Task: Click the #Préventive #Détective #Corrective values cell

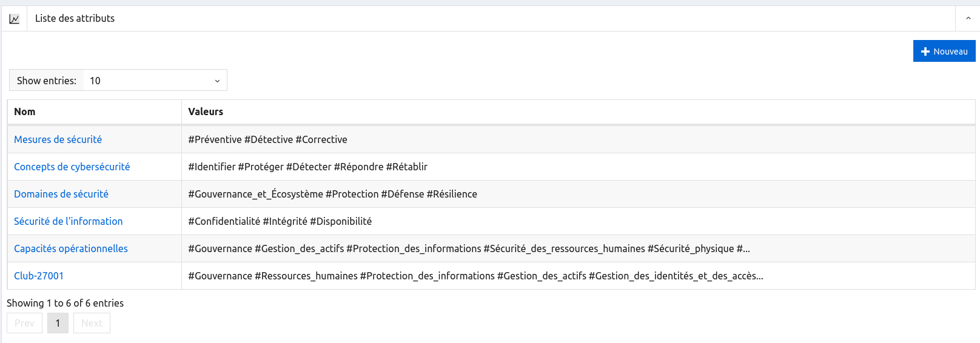Action: (x=267, y=139)
